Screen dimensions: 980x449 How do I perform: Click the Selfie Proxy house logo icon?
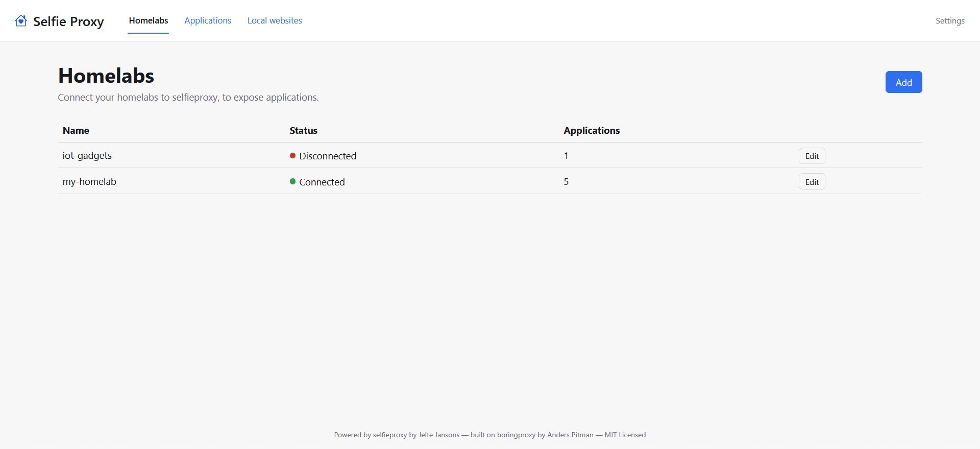tap(21, 20)
